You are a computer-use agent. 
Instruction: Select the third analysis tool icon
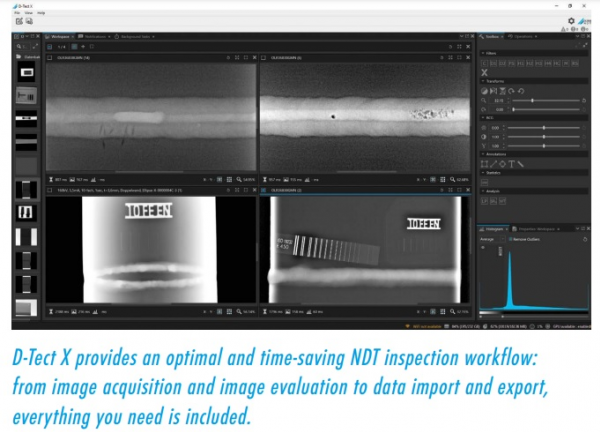pyautogui.click(x=502, y=201)
